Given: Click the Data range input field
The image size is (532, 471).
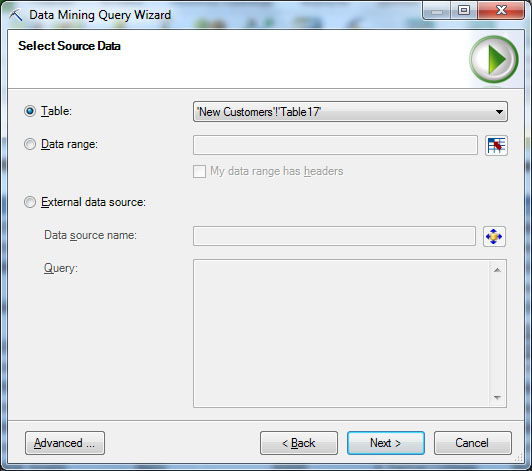Looking at the screenshot, I should click(335, 145).
